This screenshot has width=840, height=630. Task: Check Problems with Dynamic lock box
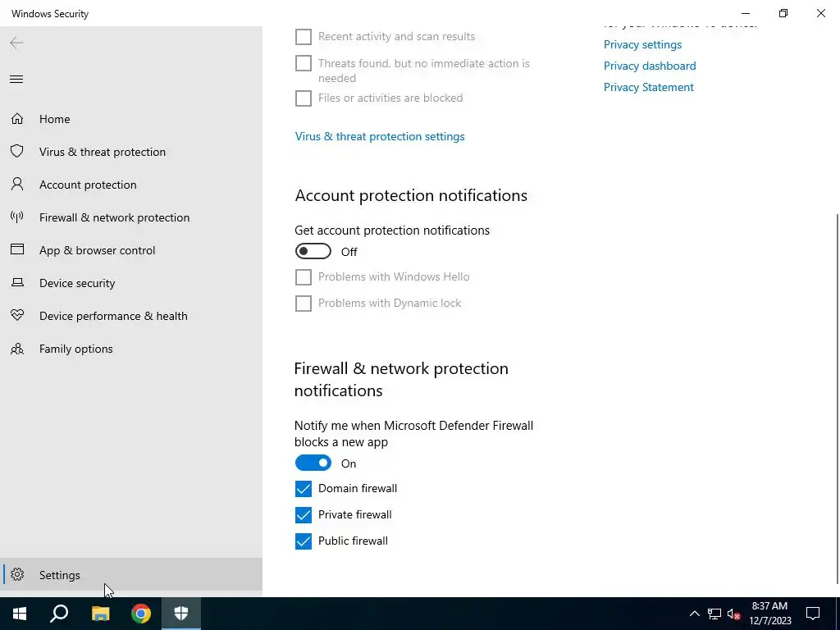point(304,304)
